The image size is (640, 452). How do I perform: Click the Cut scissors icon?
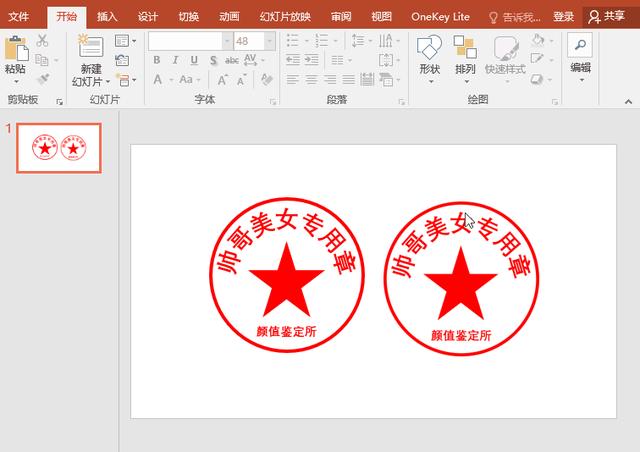[x=42, y=41]
